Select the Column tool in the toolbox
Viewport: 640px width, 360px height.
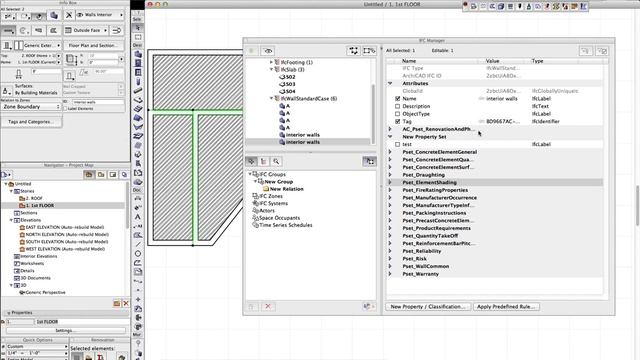click(138, 81)
